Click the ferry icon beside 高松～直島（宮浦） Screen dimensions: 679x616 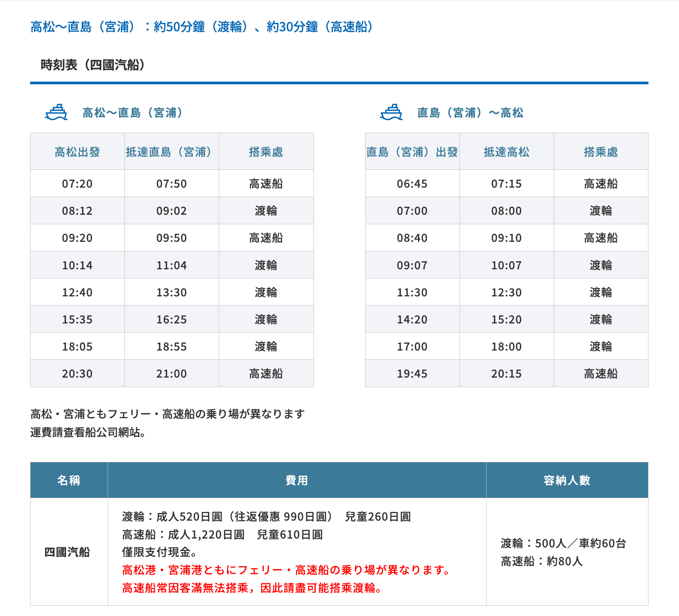(x=56, y=113)
